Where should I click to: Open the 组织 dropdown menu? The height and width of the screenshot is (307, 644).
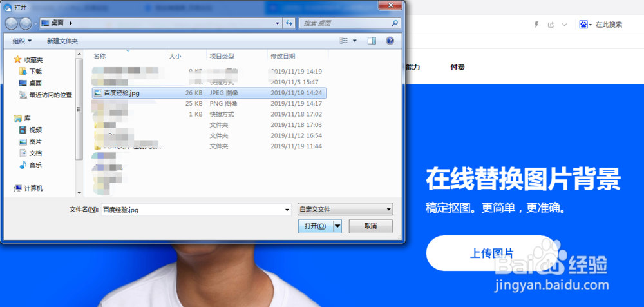click(22, 41)
